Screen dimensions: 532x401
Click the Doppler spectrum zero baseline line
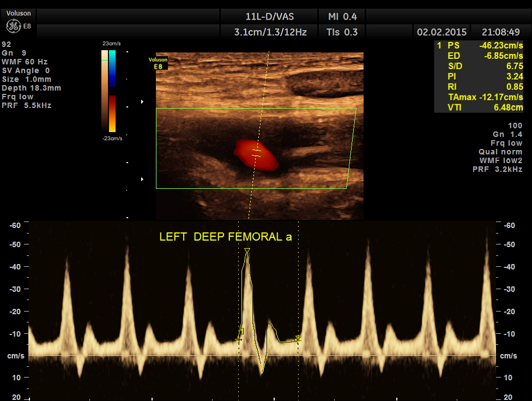tap(164, 356)
